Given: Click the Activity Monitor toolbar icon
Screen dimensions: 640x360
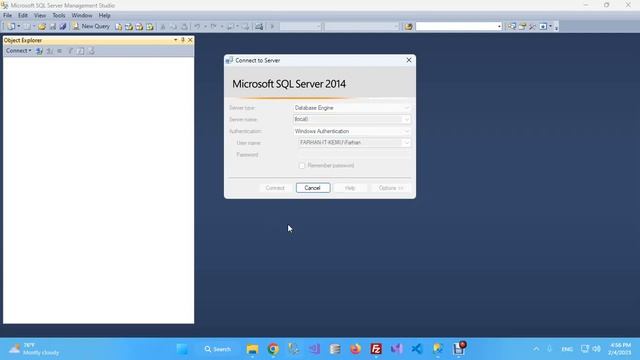Looking at the screenshot, I should pos(259,27).
